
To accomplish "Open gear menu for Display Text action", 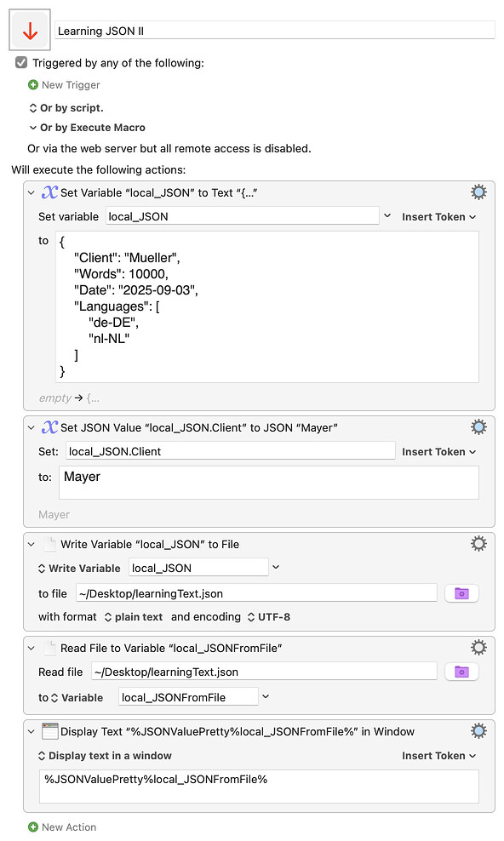I will [x=478, y=730].
